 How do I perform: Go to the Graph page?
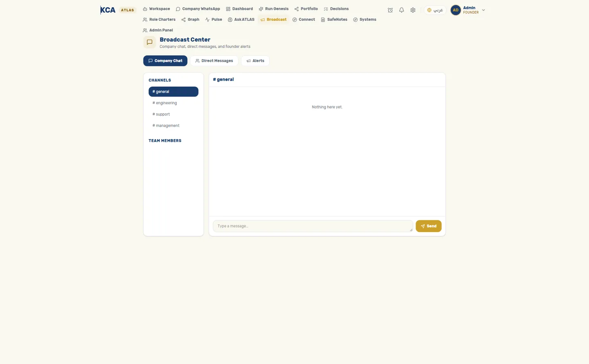190,20
